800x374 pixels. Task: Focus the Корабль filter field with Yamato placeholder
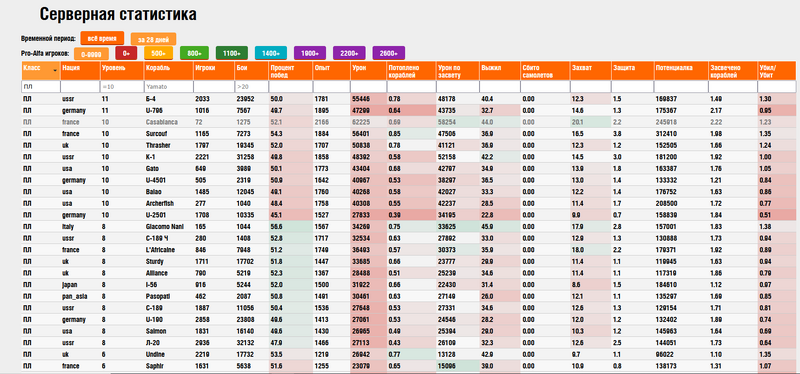168,86
